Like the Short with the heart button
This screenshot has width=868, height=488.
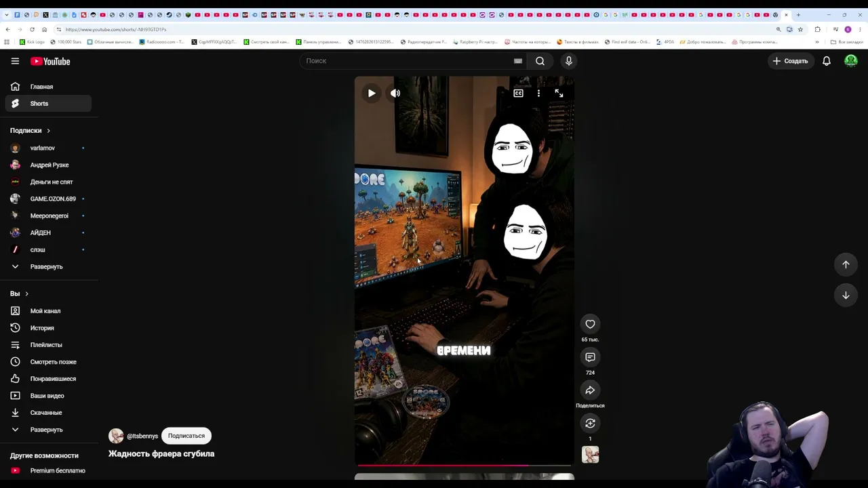(590, 324)
